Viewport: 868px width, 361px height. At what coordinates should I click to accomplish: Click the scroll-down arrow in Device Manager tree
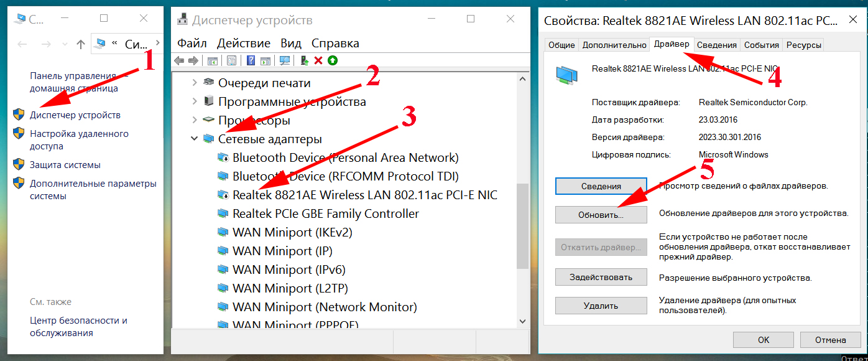point(523,322)
